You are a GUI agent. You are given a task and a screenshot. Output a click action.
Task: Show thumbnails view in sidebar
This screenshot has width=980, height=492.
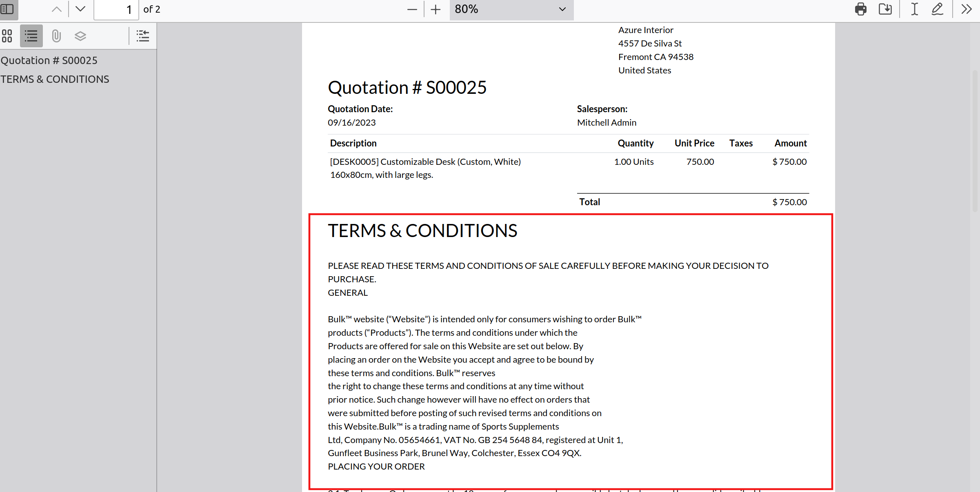coord(7,36)
